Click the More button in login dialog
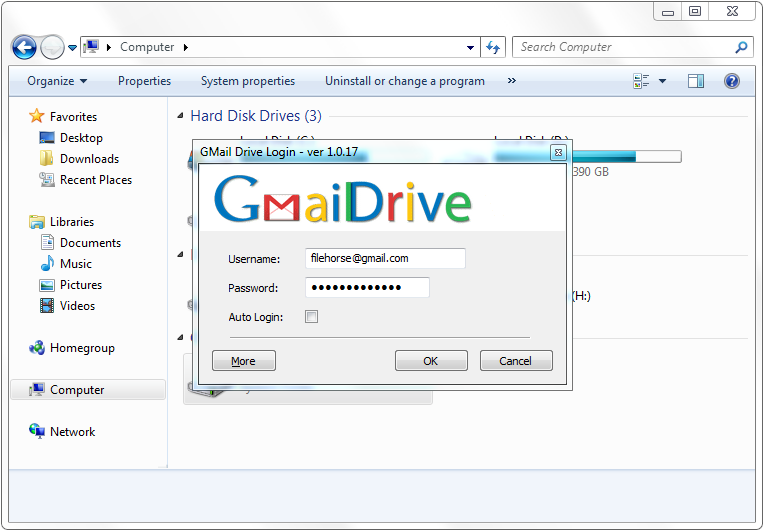Screen dimensions: 764x531 point(244,360)
